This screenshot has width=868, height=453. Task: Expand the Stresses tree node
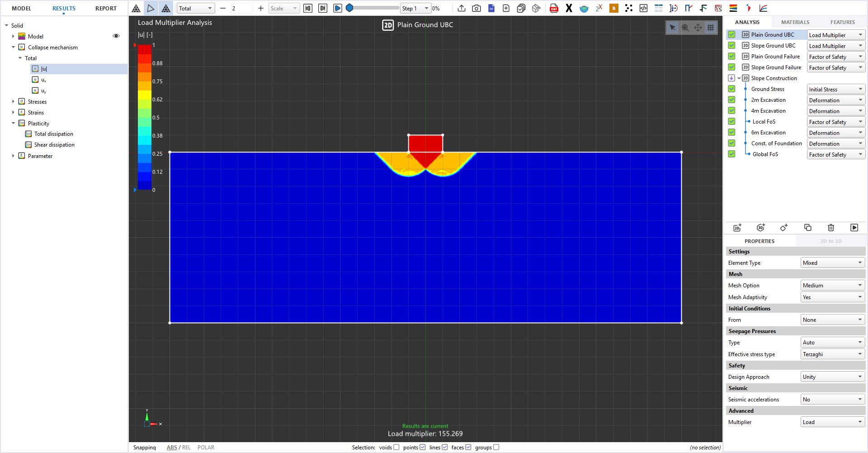(13, 101)
